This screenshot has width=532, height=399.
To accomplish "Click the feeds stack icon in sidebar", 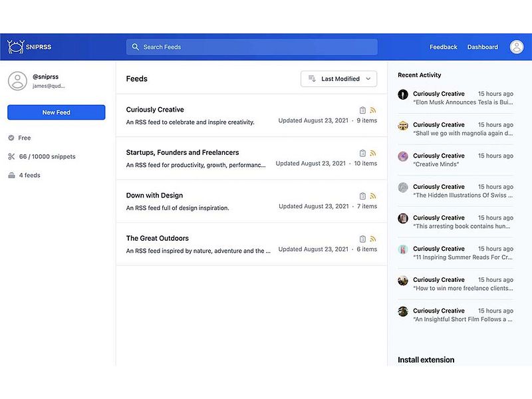I will (x=11, y=175).
